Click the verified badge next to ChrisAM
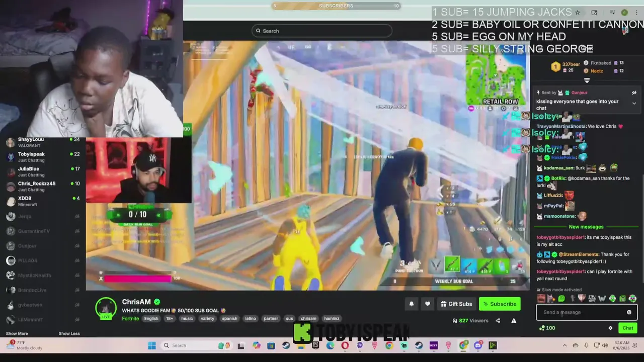Screen dimensions: 644x362 pos(157,302)
